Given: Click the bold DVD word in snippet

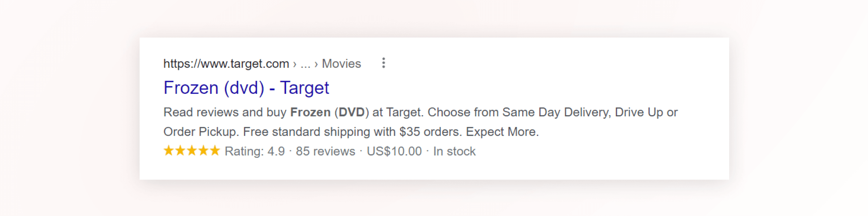Looking at the screenshot, I should coord(352,112).
